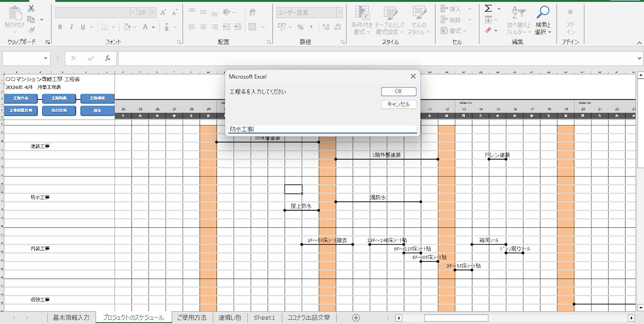
Task: Toggle bold formatting
Action: pos(60,27)
